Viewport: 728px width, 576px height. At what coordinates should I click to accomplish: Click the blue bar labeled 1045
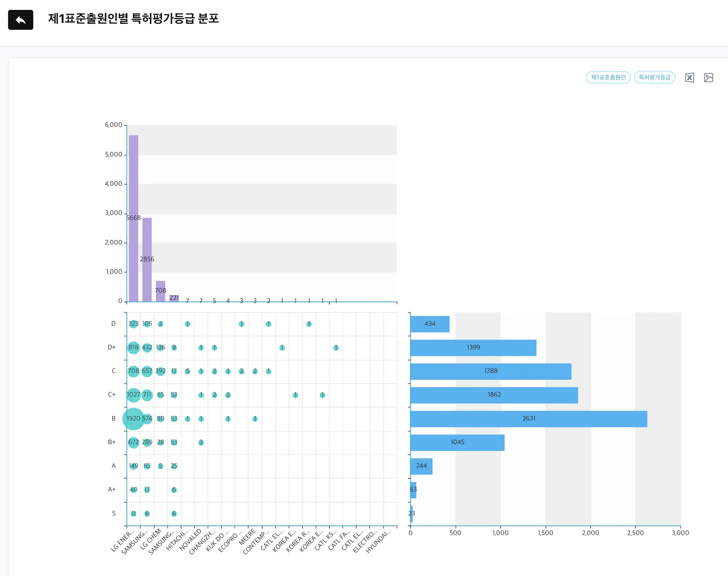(x=457, y=442)
